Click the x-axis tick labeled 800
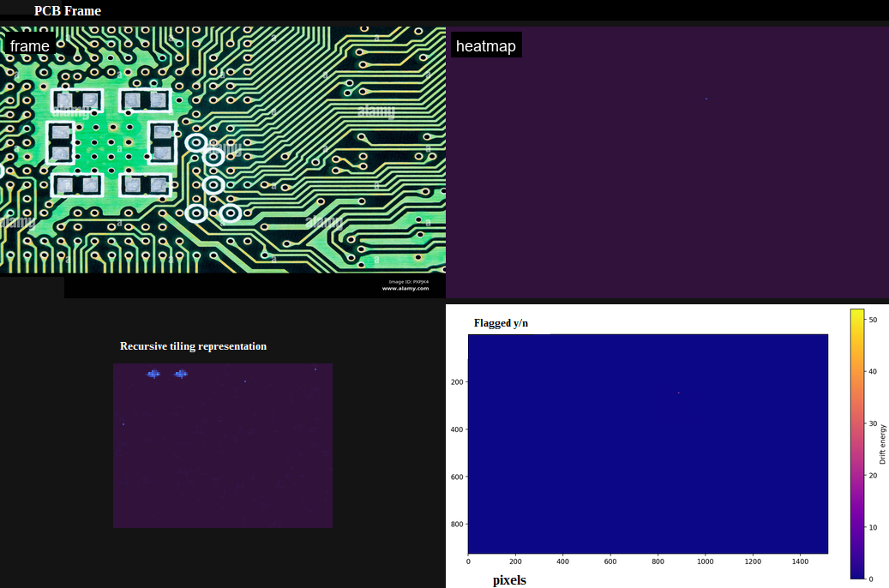Viewport: 889px width, 588px height. pyautogui.click(x=658, y=562)
